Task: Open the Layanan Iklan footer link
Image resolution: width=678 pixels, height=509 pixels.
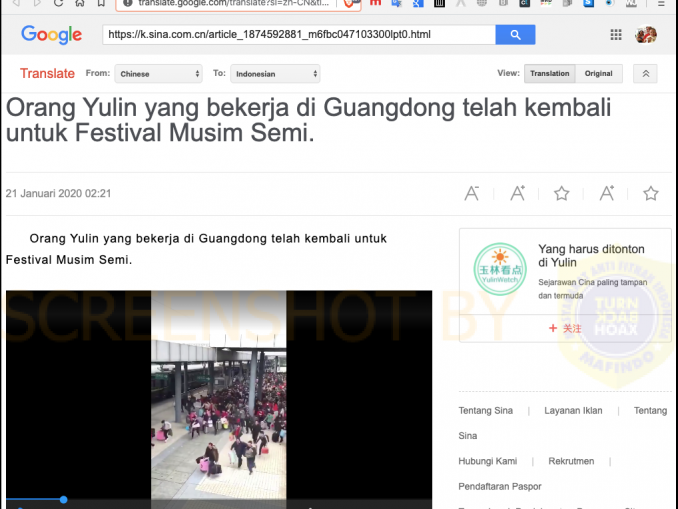Action: coord(573,410)
